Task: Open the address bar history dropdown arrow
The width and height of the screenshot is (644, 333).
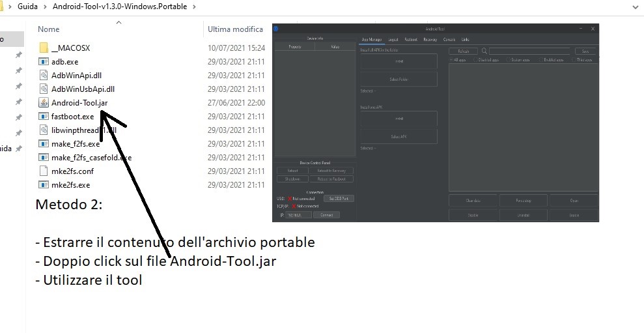Action: point(636,7)
